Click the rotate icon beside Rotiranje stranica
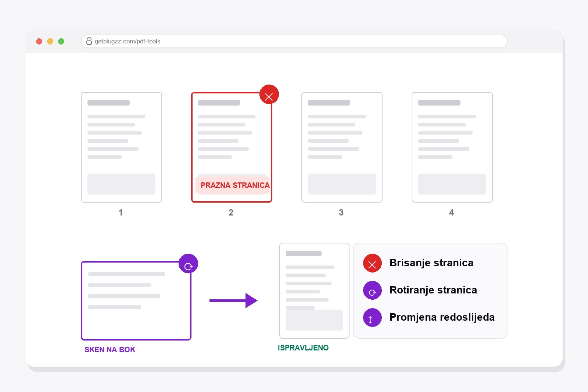 click(x=372, y=290)
